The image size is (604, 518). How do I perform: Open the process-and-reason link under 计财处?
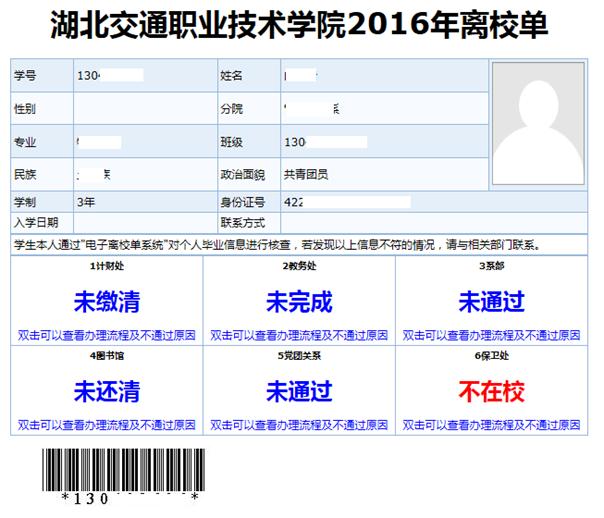[x=106, y=335]
